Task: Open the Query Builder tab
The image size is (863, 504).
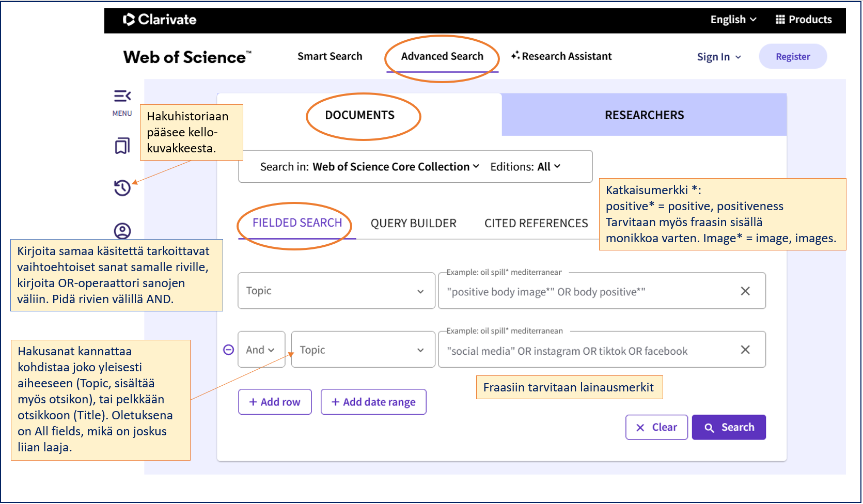Action: point(413,223)
